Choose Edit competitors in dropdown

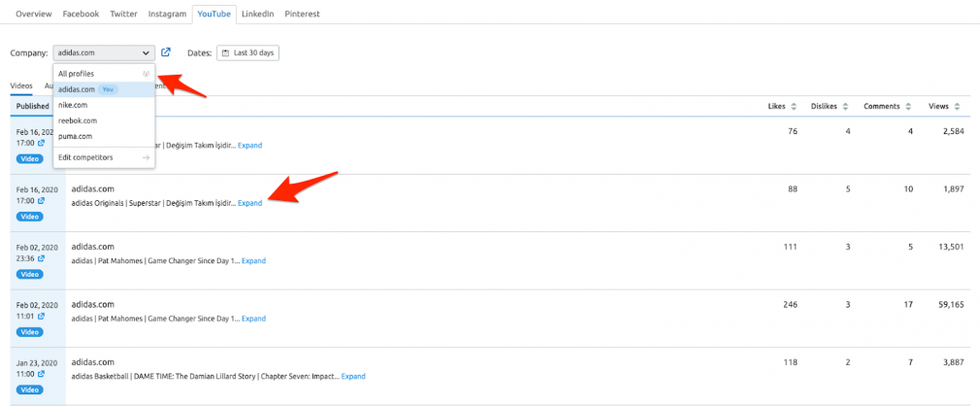click(104, 157)
